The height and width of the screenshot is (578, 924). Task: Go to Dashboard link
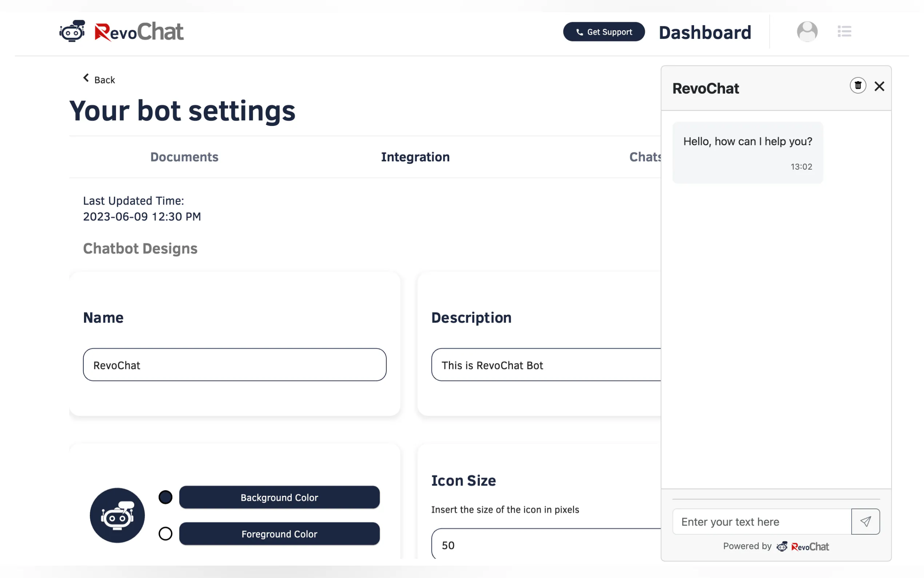(705, 32)
